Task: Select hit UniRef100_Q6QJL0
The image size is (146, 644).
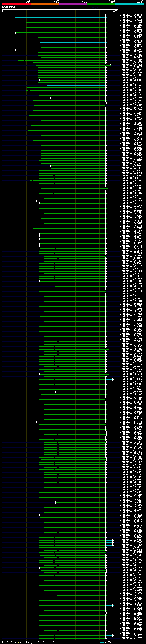Action: pos(131,88)
